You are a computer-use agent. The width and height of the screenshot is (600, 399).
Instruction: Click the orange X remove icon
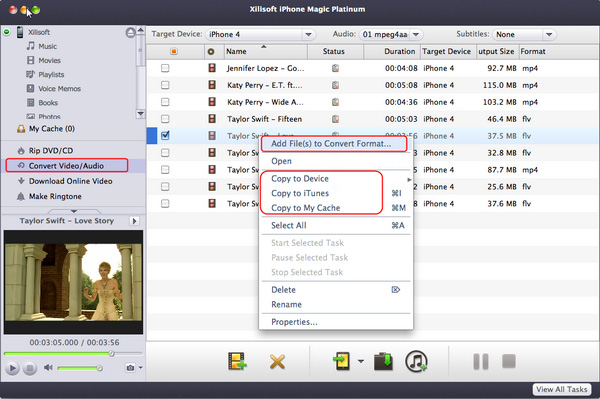pyautogui.click(x=277, y=362)
